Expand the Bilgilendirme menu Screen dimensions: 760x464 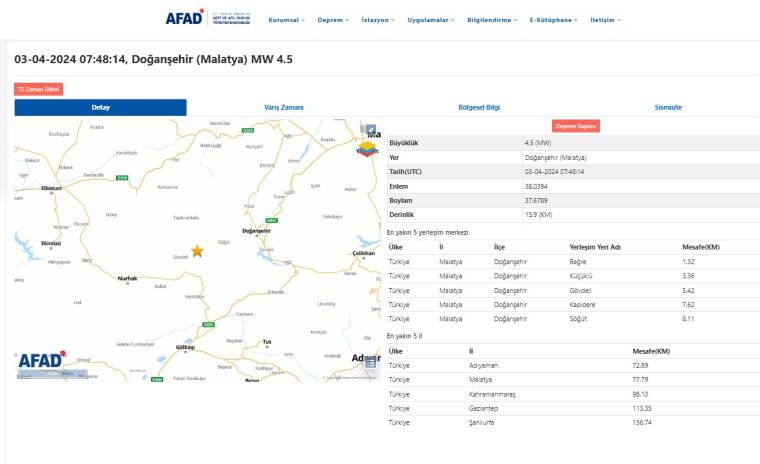pyautogui.click(x=492, y=19)
